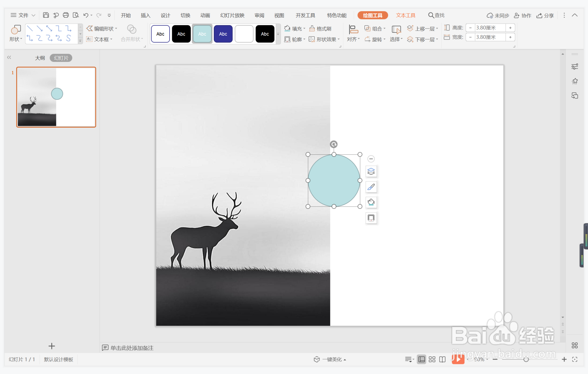The width and height of the screenshot is (588, 374).
Task: Click the Format Painter (格式刷) icon
Action: pos(320,29)
